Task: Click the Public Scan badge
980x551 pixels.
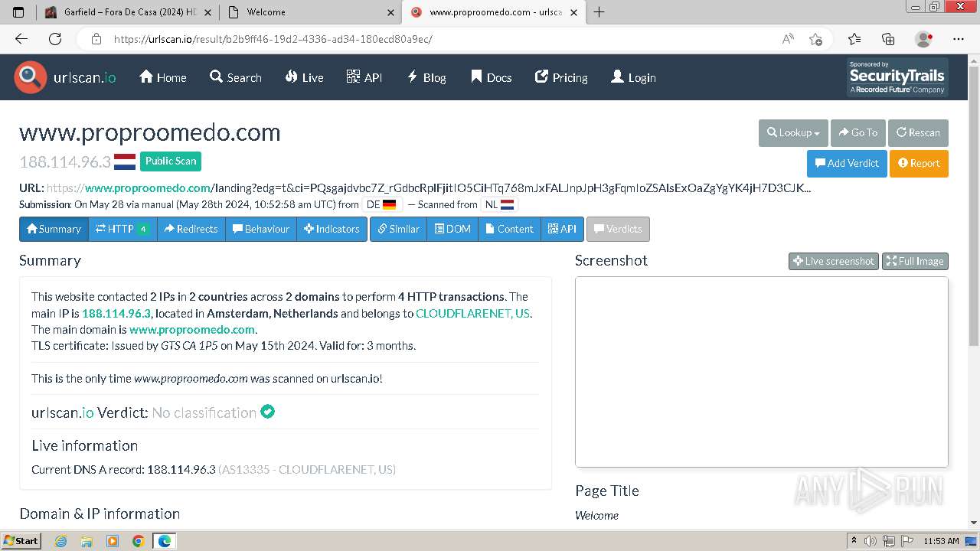Action: click(x=171, y=161)
